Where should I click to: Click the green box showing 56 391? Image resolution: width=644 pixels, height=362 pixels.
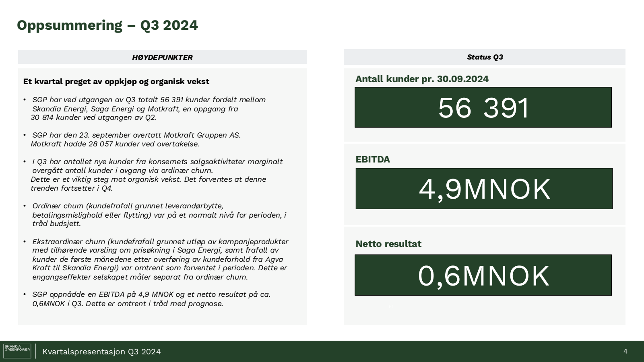coord(483,107)
